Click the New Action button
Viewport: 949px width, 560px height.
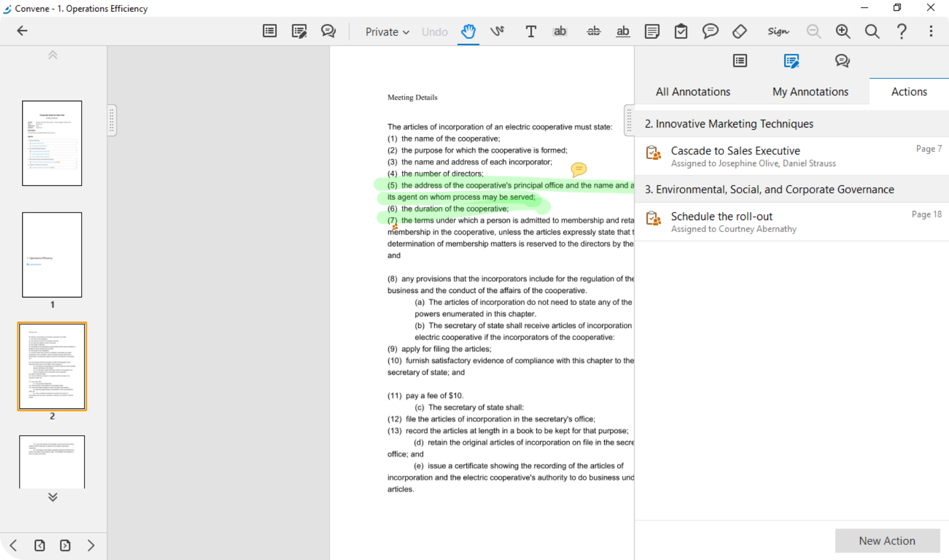(887, 540)
